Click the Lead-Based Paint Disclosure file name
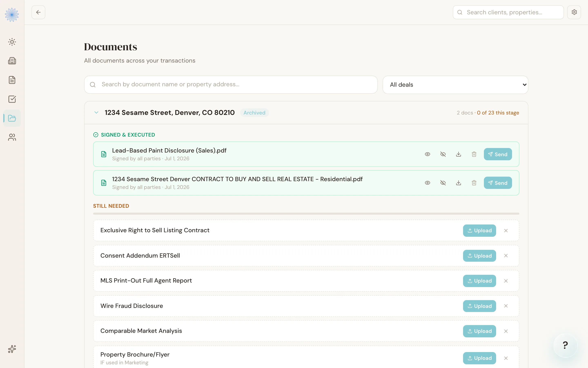 pyautogui.click(x=169, y=150)
